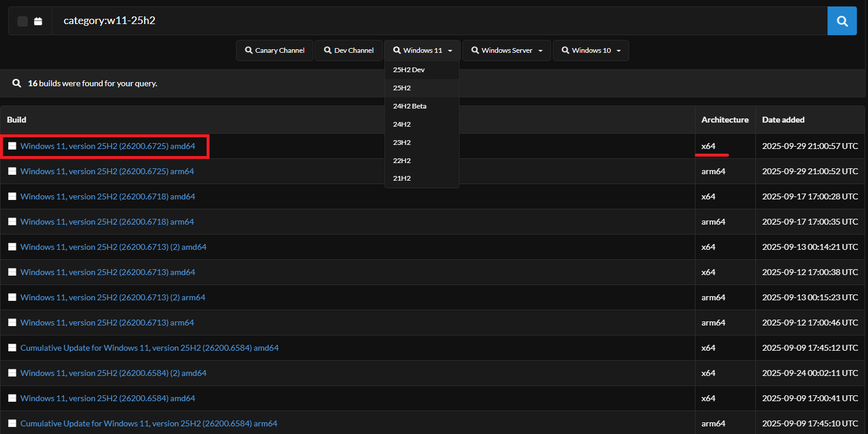
Task: Click Windows logo icon of Cumulative Update amd64 row
Action: (x=12, y=348)
